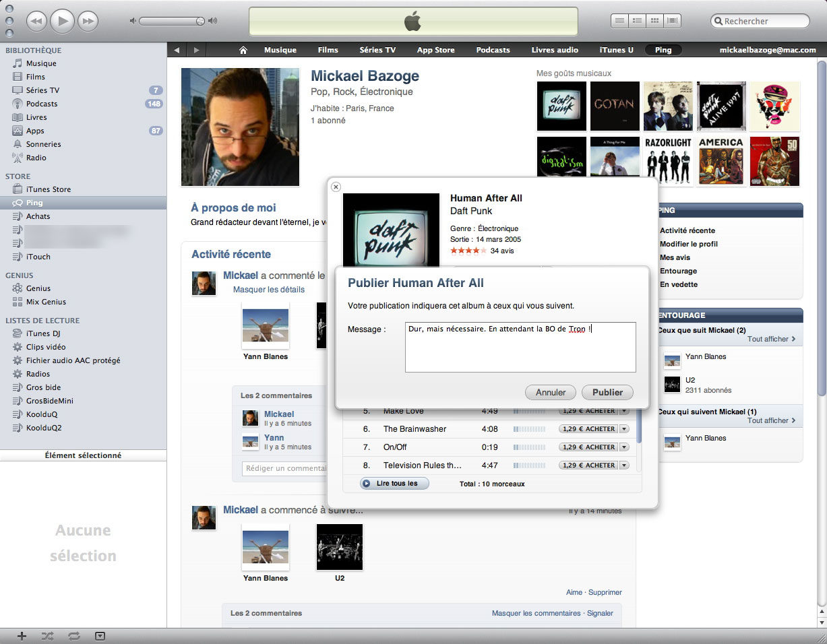Screen dimensions: 827x644
Task: Click the Rechercher search field
Action: click(x=760, y=22)
